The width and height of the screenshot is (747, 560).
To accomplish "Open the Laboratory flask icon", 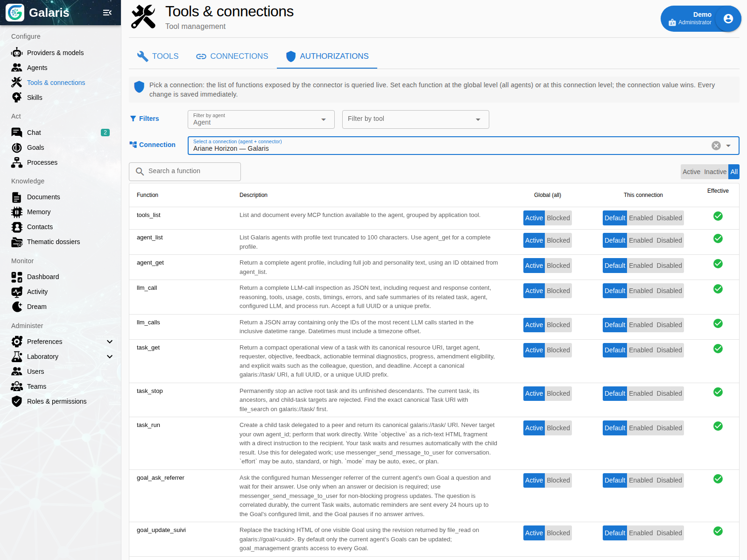I will click(x=17, y=357).
